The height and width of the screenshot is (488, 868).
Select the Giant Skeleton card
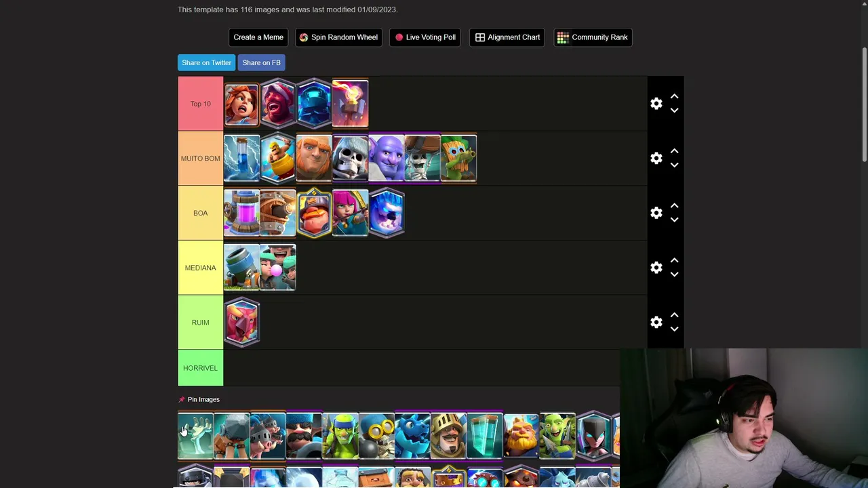click(x=350, y=159)
